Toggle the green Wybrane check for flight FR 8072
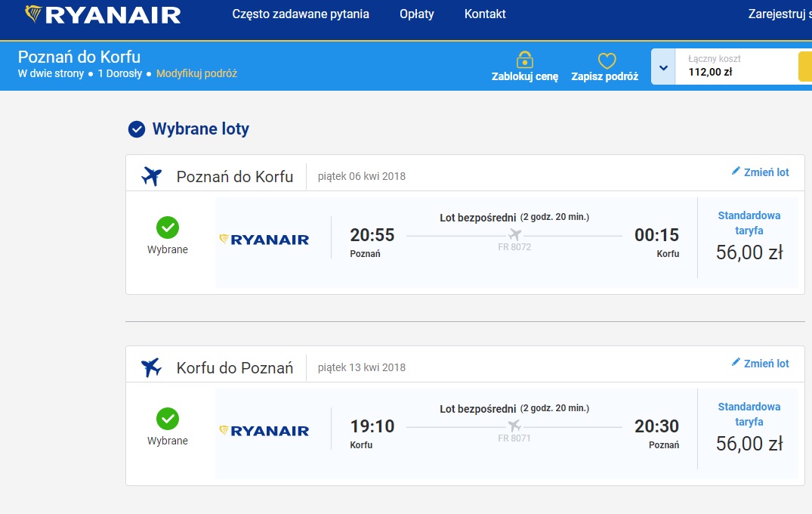This screenshot has width=812, height=514. coord(168,227)
